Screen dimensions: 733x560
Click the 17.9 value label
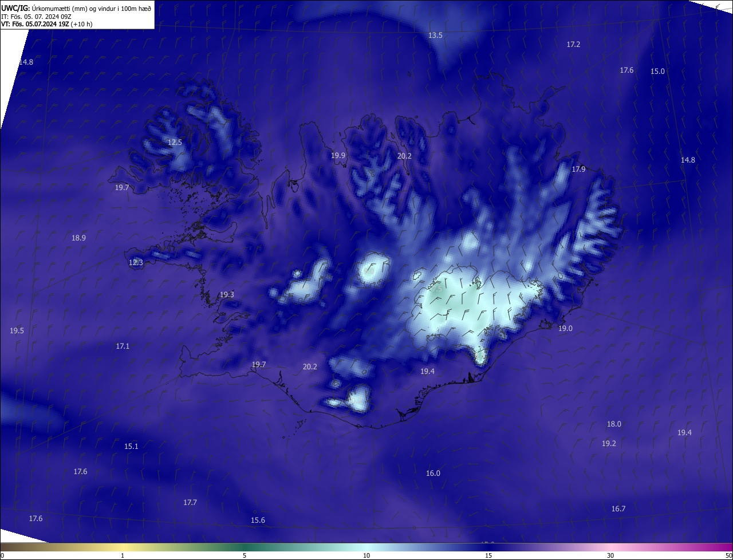point(578,169)
